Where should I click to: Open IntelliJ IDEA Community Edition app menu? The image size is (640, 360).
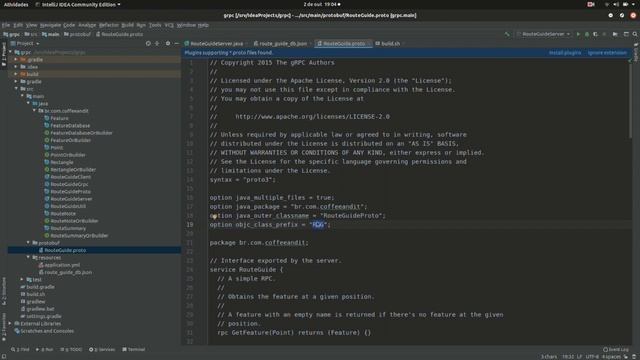pyautogui.click(x=78, y=4)
